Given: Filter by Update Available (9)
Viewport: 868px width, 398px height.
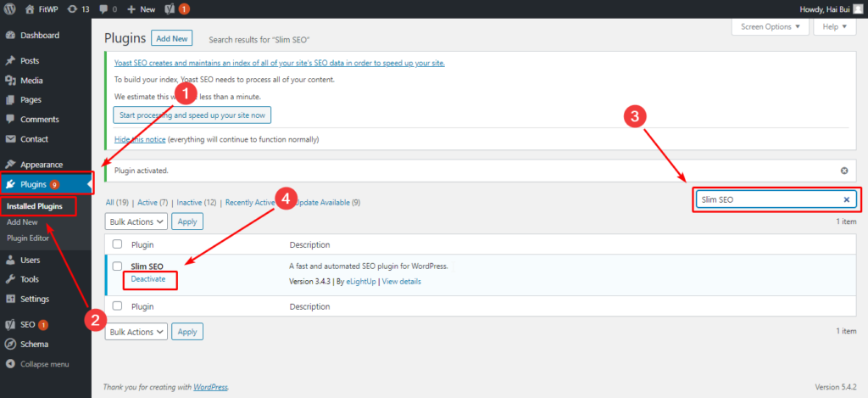Looking at the screenshot, I should [x=327, y=203].
